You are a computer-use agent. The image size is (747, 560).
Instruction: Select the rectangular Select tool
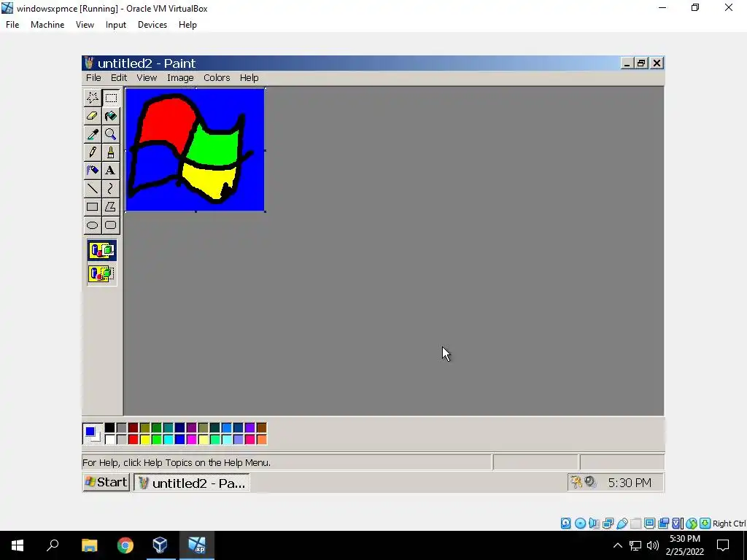(x=111, y=98)
